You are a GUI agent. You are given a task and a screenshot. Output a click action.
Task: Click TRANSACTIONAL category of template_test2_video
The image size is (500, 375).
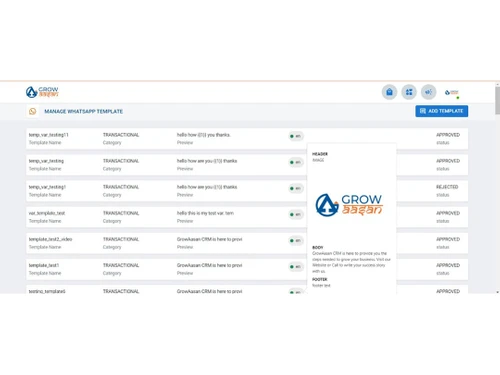click(x=121, y=239)
